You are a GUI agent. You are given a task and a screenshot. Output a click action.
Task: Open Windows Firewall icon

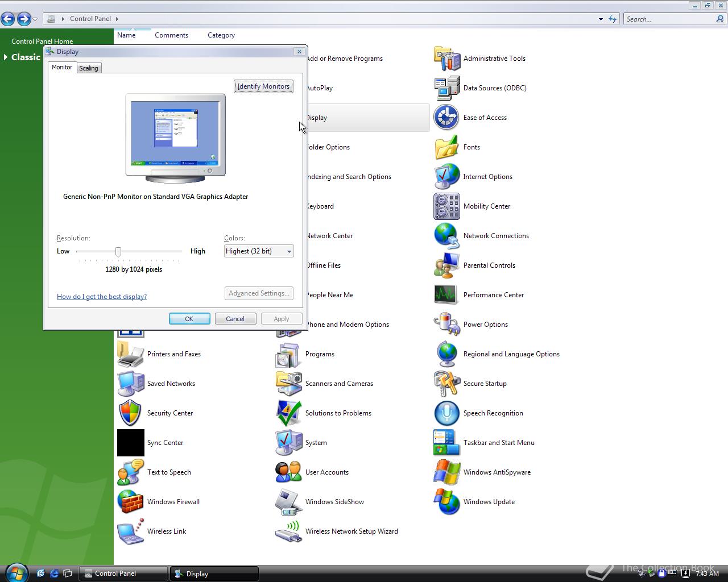(x=130, y=502)
